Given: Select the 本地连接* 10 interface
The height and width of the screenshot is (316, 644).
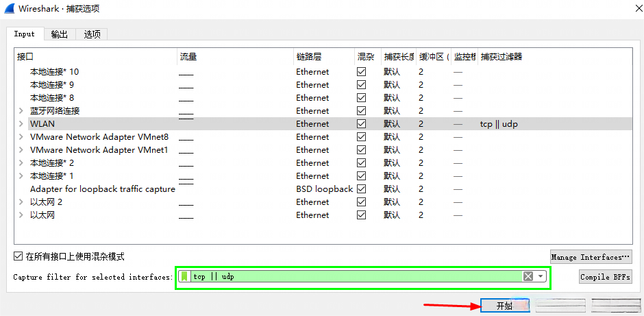Looking at the screenshot, I should click(54, 72).
